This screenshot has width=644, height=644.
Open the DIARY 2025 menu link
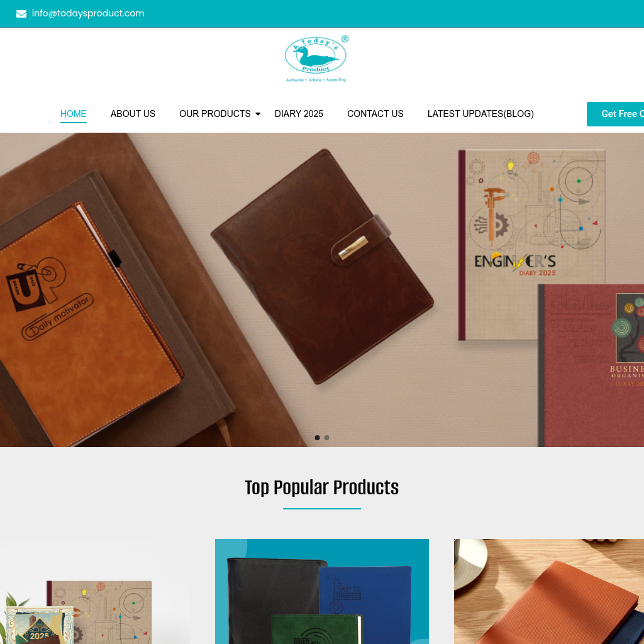[x=299, y=114]
